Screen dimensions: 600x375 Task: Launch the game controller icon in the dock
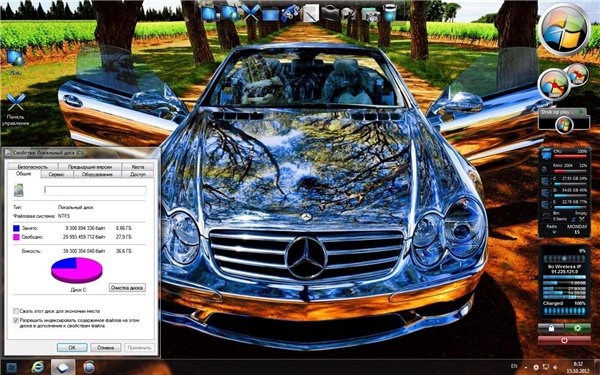290,13
